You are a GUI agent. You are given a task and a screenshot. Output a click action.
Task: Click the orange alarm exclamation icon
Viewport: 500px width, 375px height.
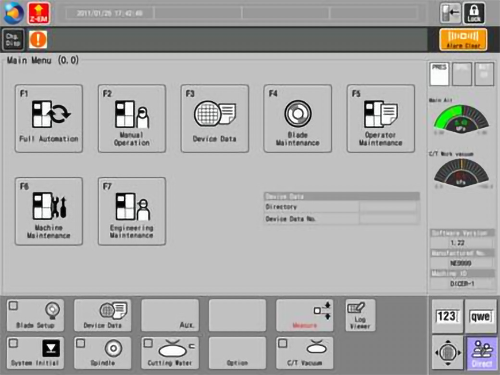[38, 39]
